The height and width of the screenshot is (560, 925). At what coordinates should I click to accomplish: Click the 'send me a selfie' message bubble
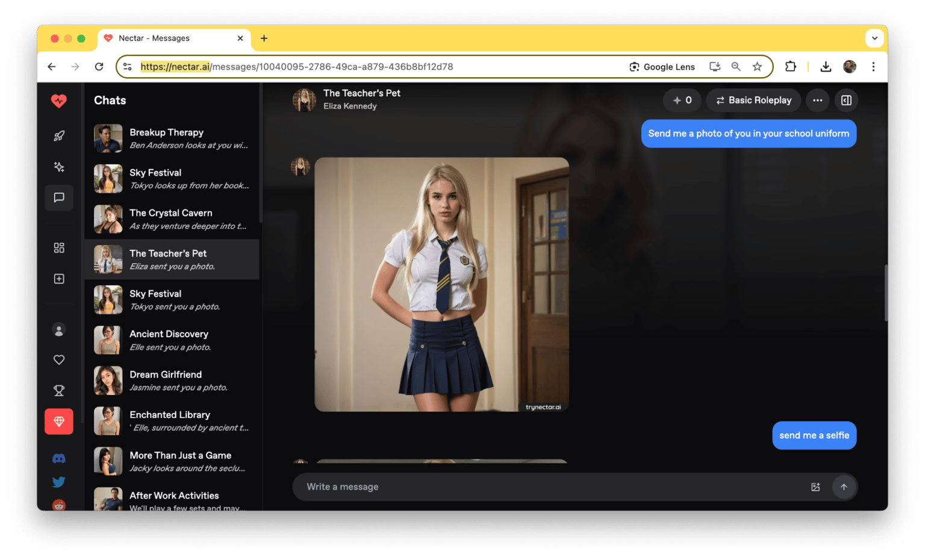click(x=814, y=435)
